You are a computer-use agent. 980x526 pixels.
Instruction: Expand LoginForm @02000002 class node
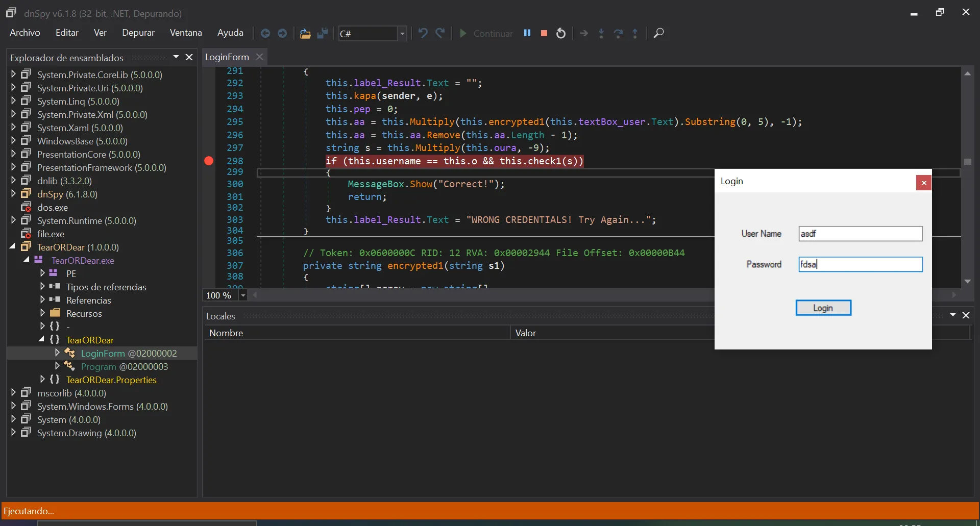click(57, 353)
